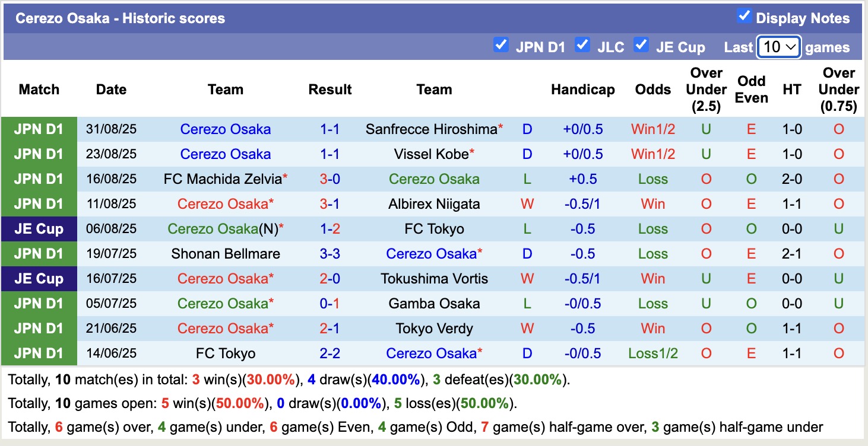The width and height of the screenshot is (868, 446).
Task: Select the Tokyo Verdy team name
Action: click(434, 328)
